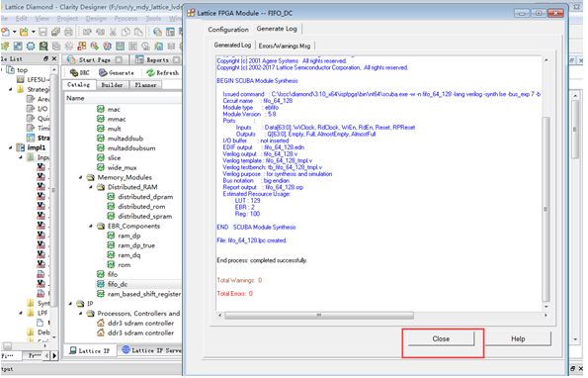Switch to the Errors/Warnings Msg tab
The image size is (588, 378).
coord(285,46)
